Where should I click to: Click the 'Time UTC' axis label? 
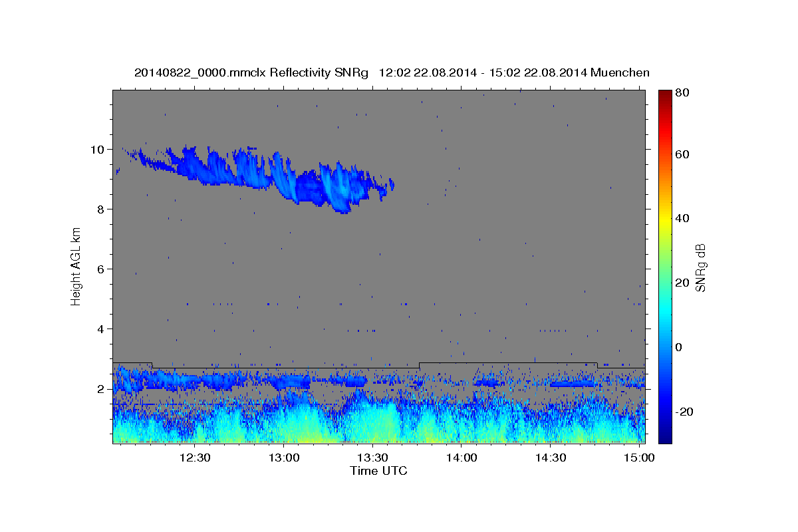[x=378, y=471]
